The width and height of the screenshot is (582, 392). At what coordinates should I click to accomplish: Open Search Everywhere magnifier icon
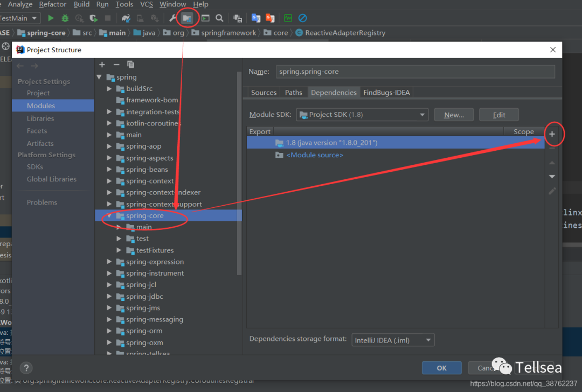219,18
